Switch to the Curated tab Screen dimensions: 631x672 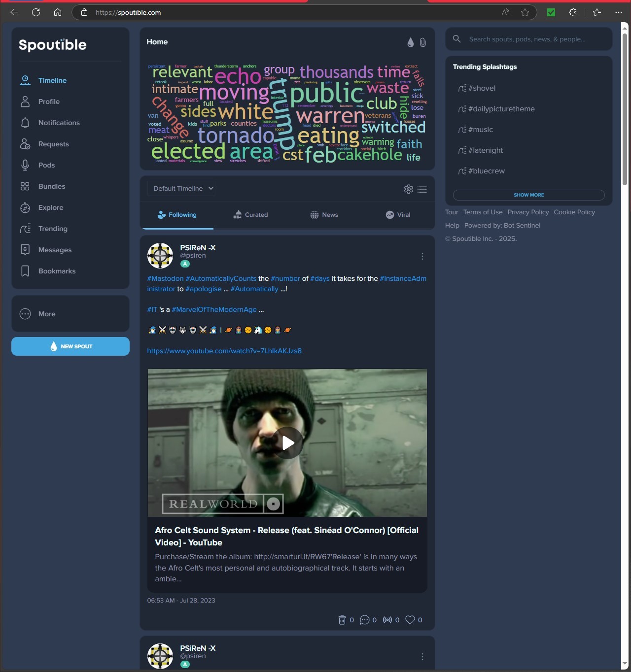point(250,215)
